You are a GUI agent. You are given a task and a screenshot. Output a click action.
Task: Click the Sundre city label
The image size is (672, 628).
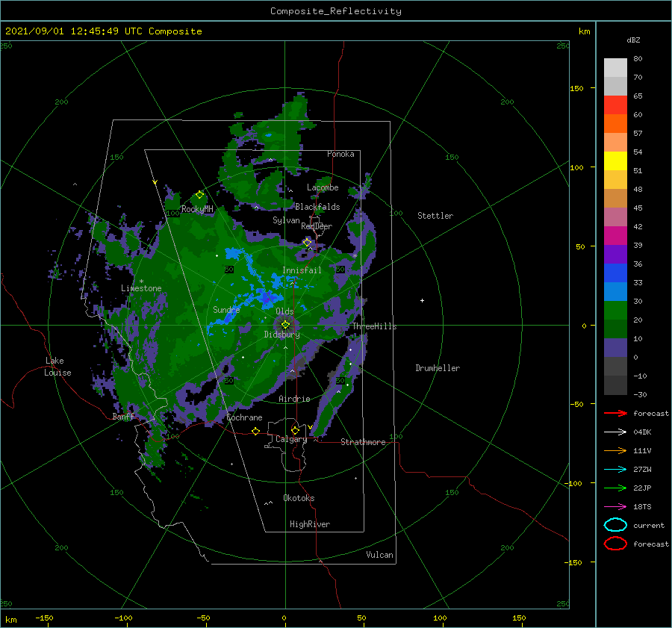pos(226,309)
